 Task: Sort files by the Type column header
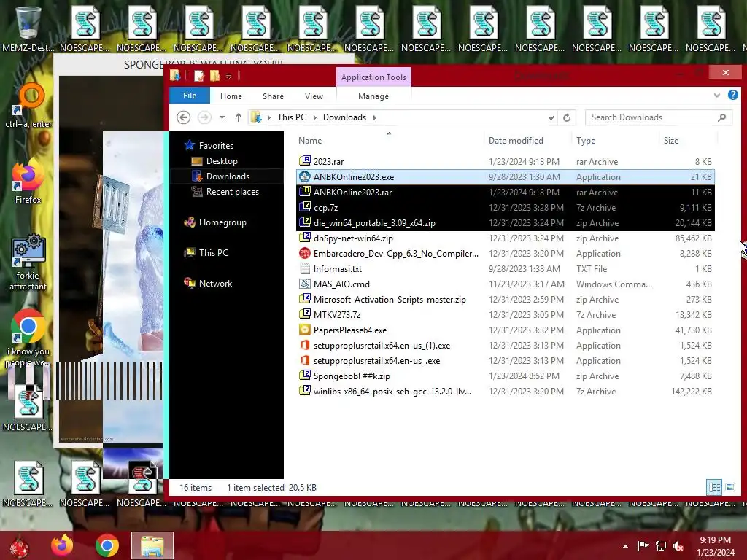click(586, 141)
